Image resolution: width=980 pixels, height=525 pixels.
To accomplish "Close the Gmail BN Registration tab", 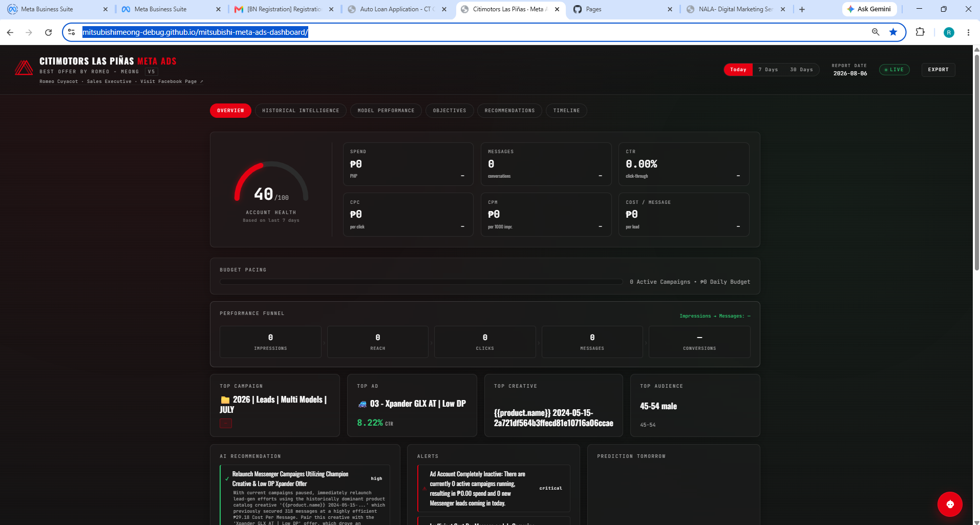I will click(331, 9).
